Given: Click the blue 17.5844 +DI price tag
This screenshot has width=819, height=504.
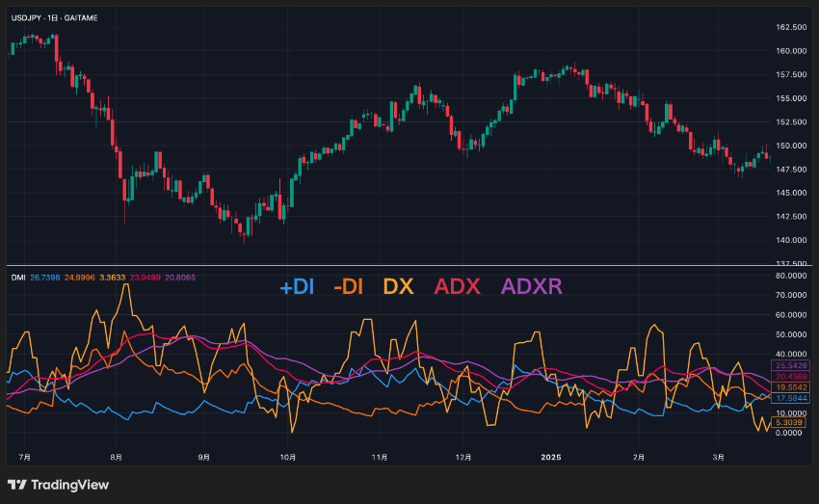Looking at the screenshot, I should coord(791,399).
